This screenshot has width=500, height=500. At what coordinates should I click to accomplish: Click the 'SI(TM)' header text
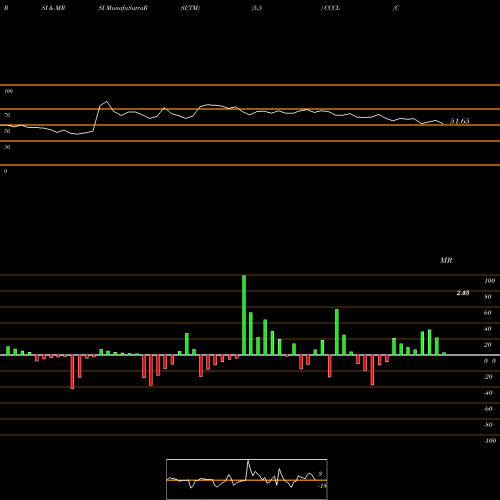click(190, 8)
